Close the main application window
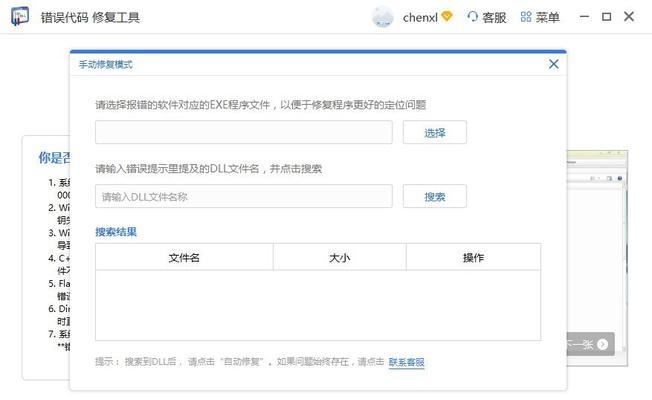 pyautogui.click(x=629, y=17)
